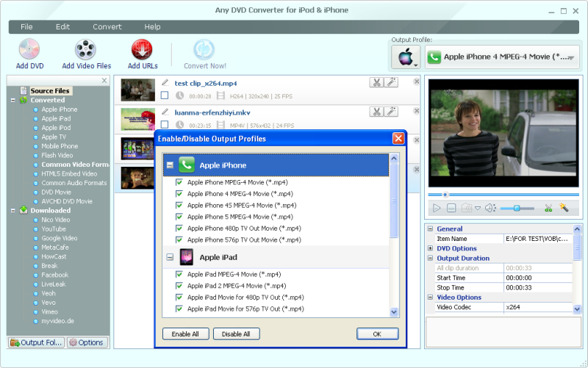Close the left source panel with X
Viewport: 588px width, 368px height.
click(104, 81)
